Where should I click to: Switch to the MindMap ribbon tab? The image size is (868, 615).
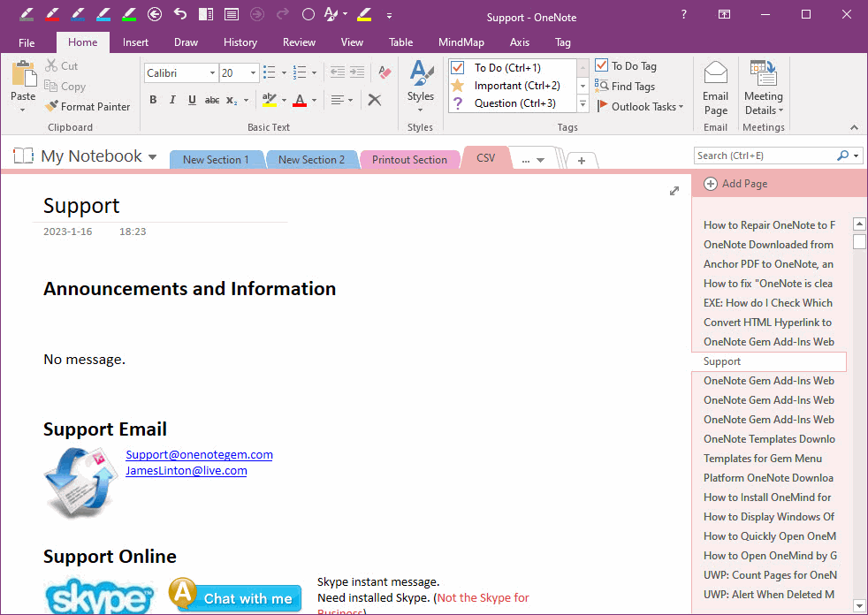tap(461, 42)
